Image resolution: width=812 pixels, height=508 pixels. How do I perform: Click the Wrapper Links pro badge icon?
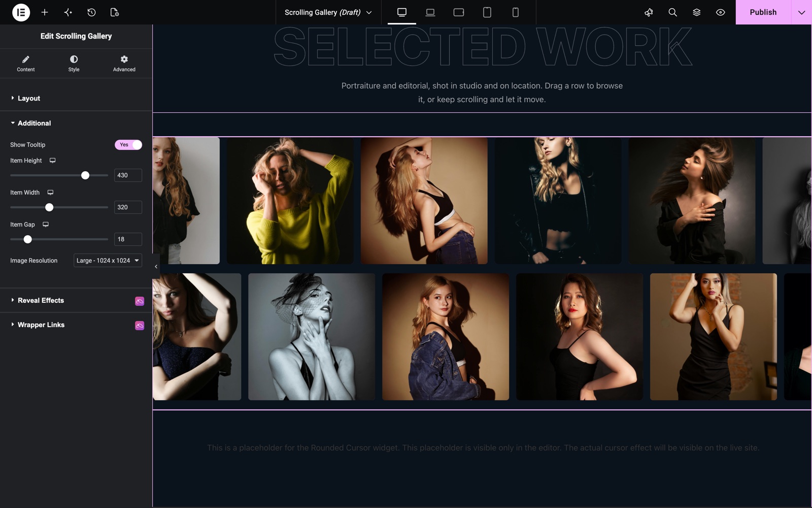pyautogui.click(x=140, y=326)
